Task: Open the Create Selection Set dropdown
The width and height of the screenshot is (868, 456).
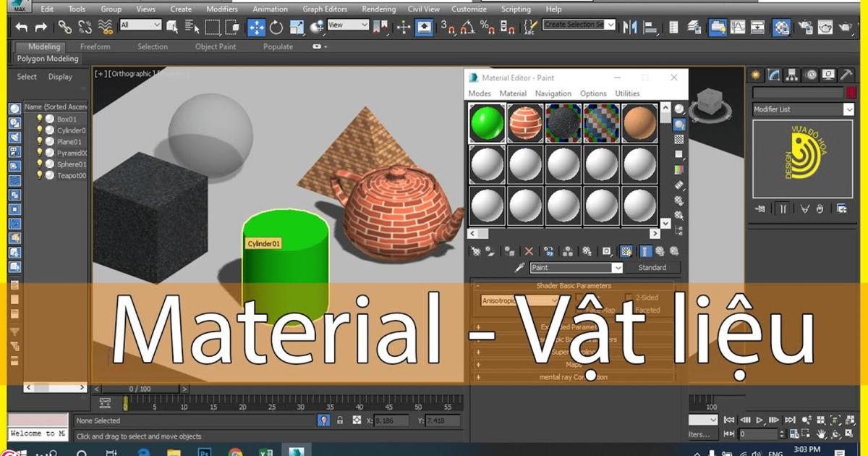Action: [579, 25]
